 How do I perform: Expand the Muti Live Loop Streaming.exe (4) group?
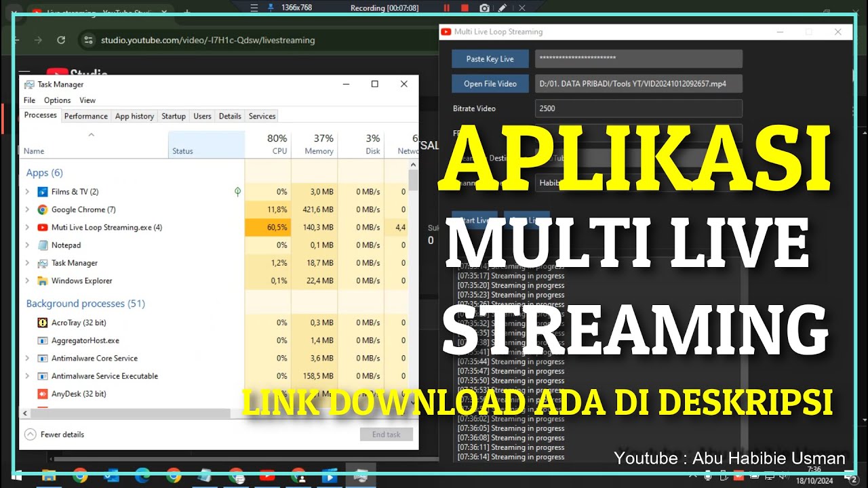click(27, 227)
